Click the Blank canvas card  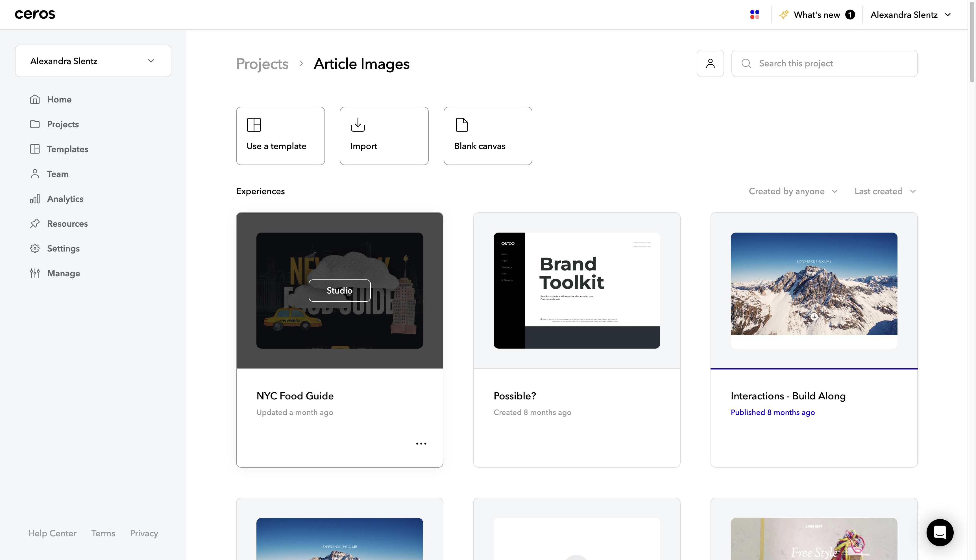[x=488, y=136]
